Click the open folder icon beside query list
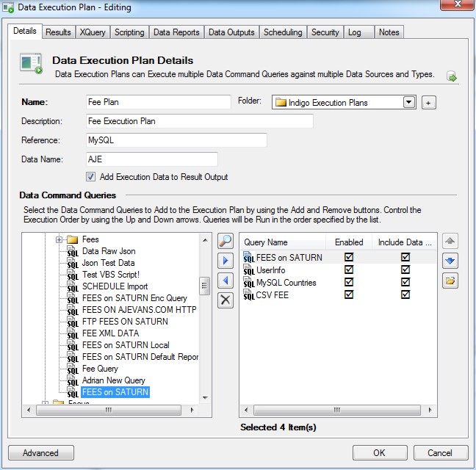 pos(450,280)
